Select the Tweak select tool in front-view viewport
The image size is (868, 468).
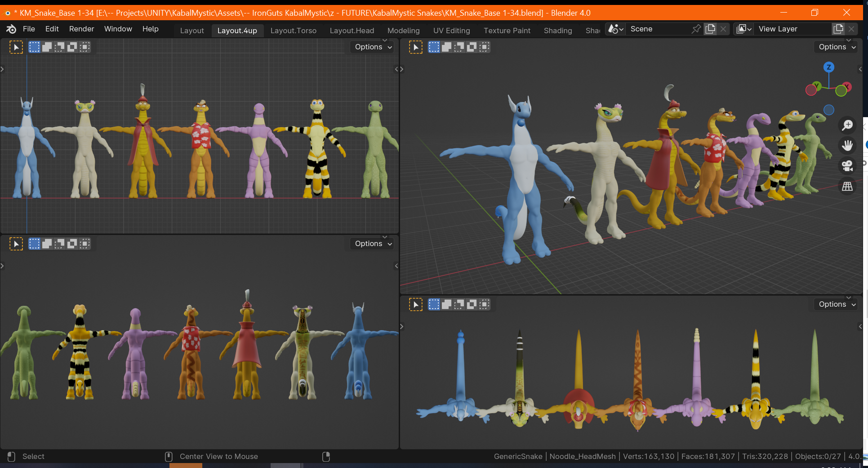(16, 47)
